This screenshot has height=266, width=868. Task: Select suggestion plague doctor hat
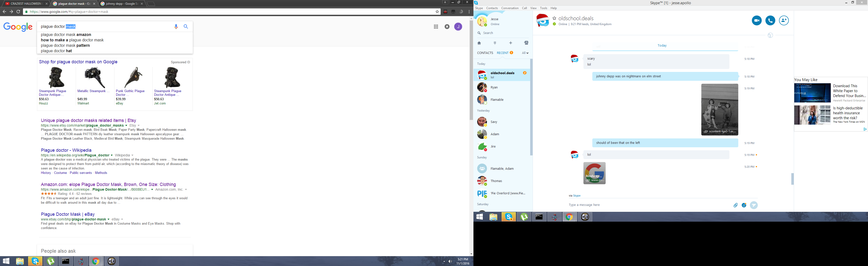click(x=56, y=51)
